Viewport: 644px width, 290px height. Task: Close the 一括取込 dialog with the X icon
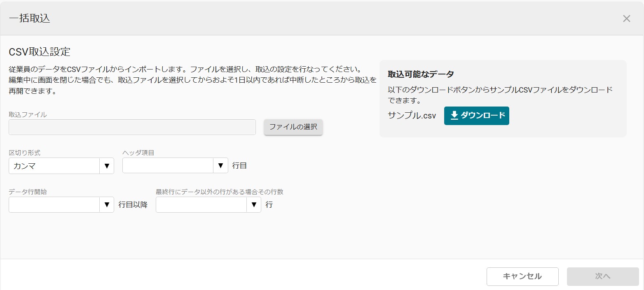pos(626,19)
